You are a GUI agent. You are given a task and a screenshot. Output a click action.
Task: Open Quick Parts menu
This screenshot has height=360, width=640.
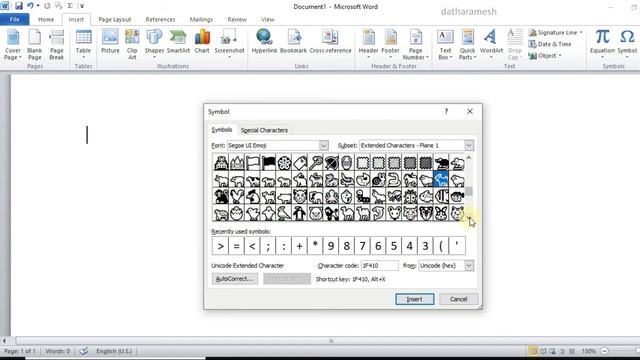click(467, 45)
